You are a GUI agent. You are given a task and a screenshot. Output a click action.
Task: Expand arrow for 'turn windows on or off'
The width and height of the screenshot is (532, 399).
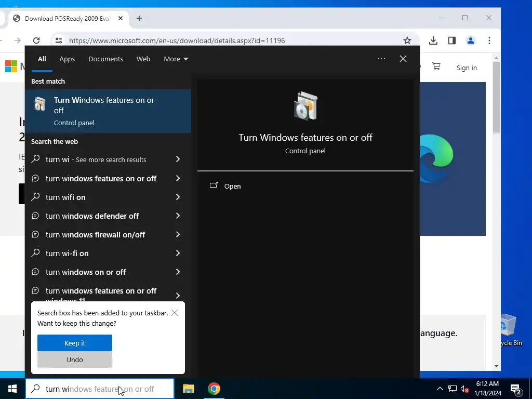(x=178, y=271)
